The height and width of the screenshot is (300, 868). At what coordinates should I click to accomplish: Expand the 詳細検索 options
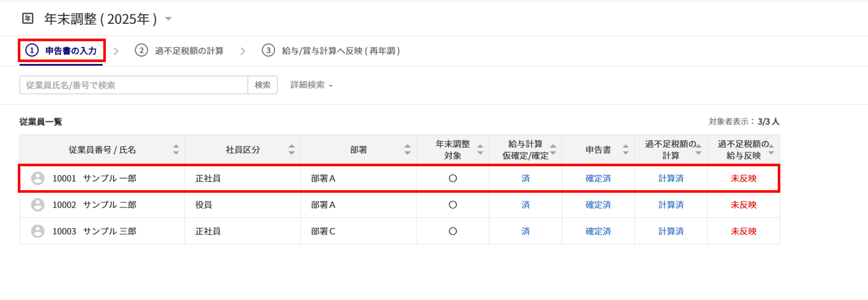[x=311, y=85]
